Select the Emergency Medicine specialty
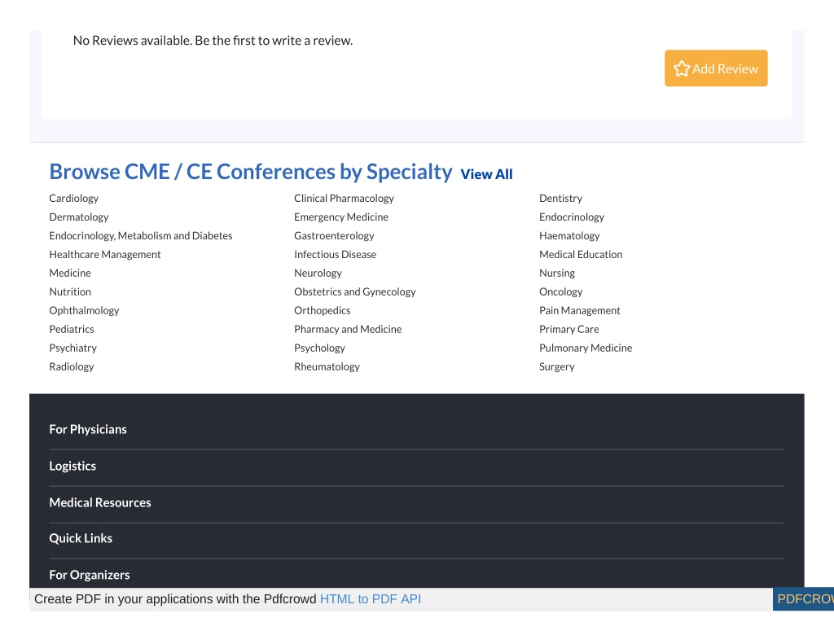The width and height of the screenshot is (834, 644). tap(341, 217)
